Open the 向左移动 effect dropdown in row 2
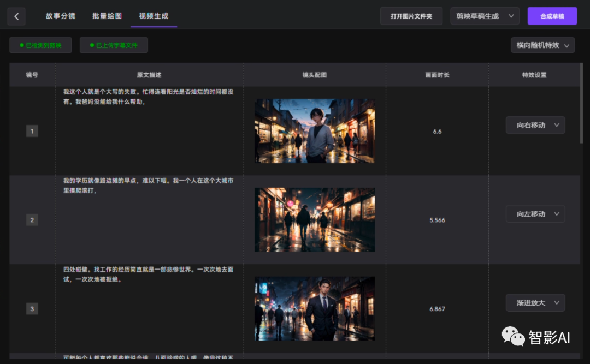Screen dimensions: 590x364 coord(535,213)
